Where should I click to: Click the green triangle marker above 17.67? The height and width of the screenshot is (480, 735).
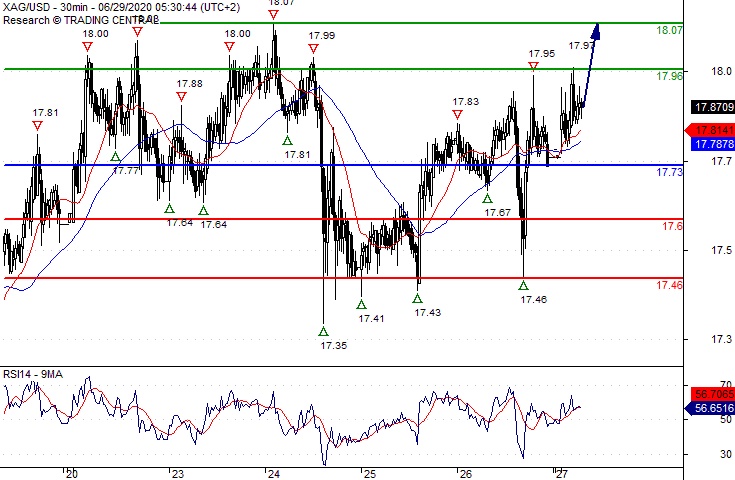(x=488, y=198)
